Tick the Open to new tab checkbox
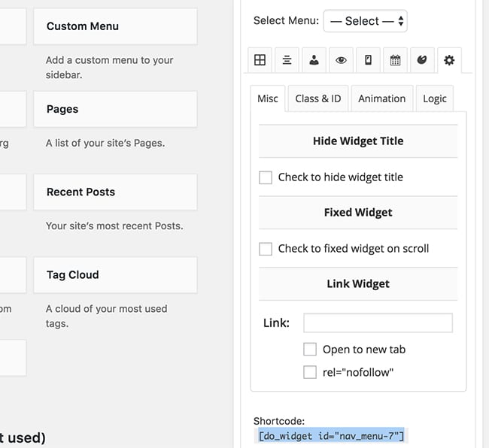 [x=310, y=350]
